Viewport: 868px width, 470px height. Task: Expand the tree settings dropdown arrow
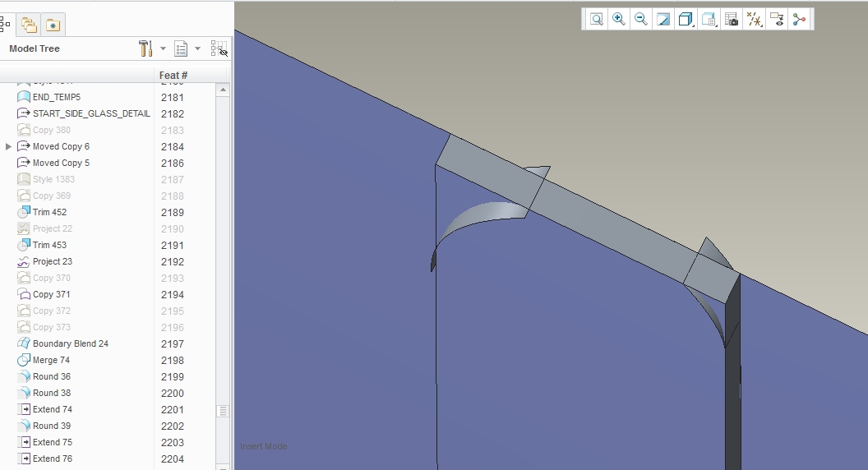pyautogui.click(x=163, y=48)
